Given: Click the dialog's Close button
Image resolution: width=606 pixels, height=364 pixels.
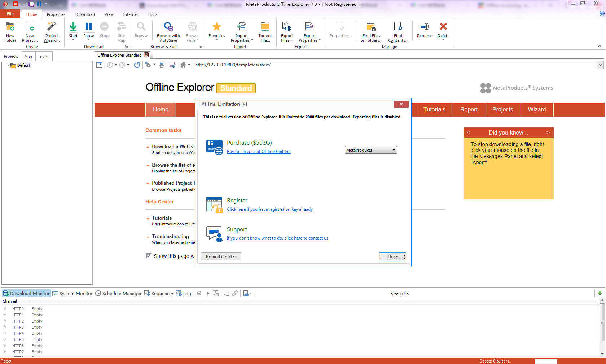Looking at the screenshot, I should tap(392, 256).
